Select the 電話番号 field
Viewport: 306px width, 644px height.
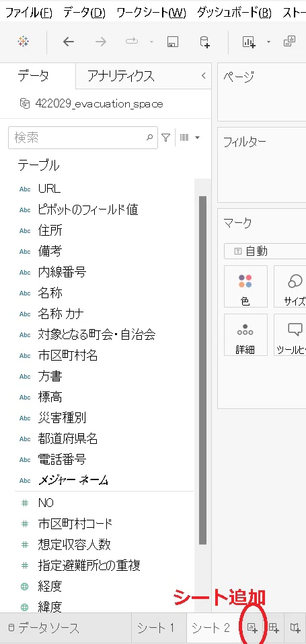(62, 459)
